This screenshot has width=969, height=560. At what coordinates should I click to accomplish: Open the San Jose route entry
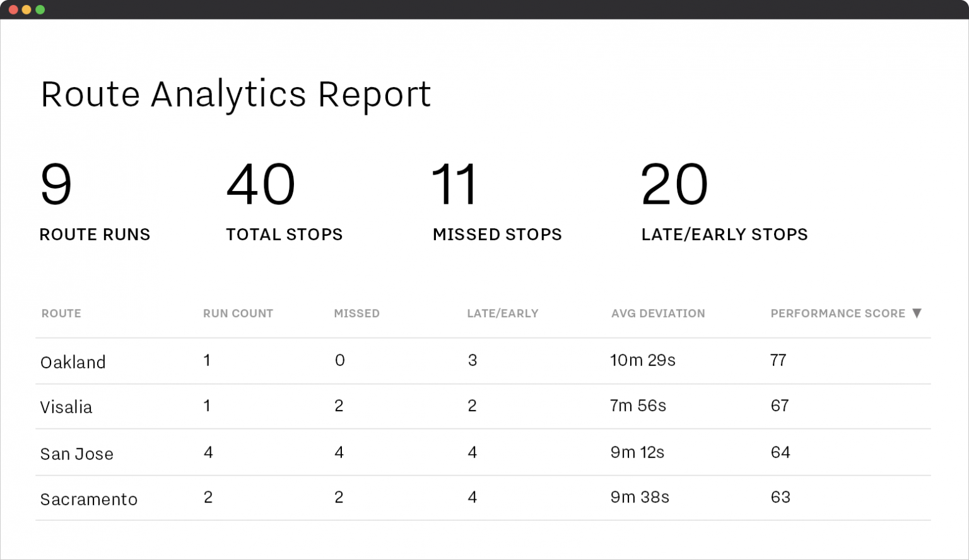coord(77,453)
